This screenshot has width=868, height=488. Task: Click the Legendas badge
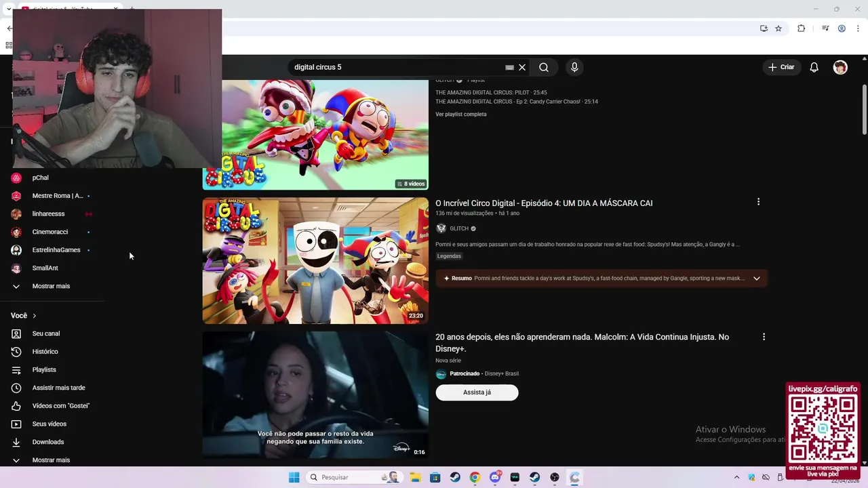(x=449, y=256)
